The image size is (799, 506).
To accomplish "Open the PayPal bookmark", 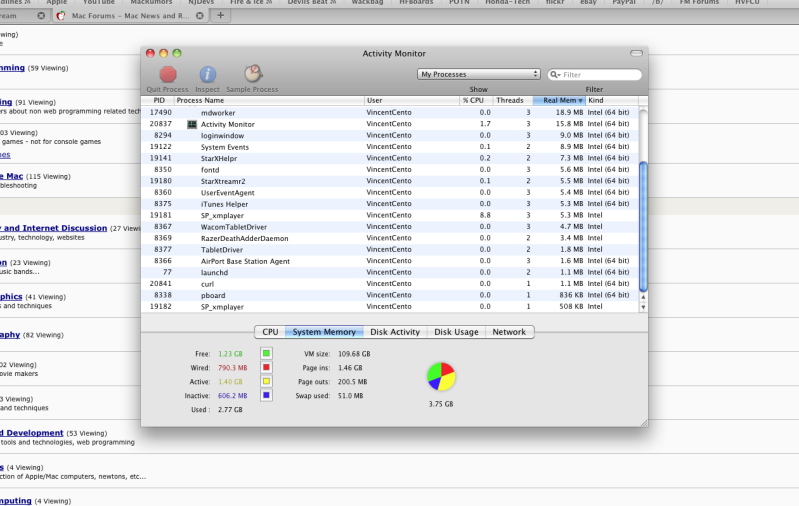I will [x=624, y=3].
